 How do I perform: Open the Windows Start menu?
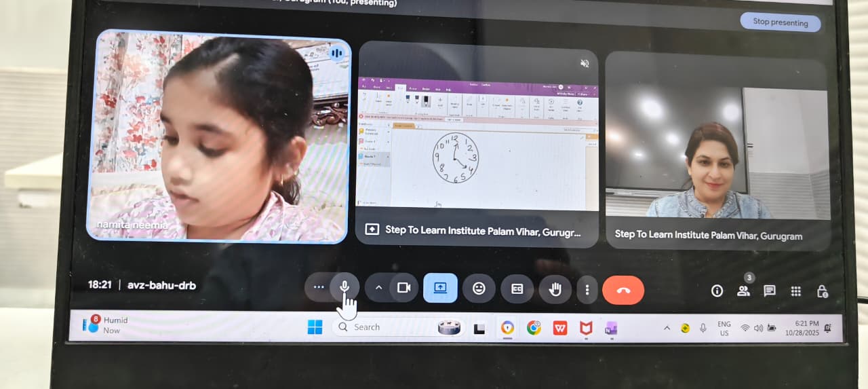click(x=315, y=327)
